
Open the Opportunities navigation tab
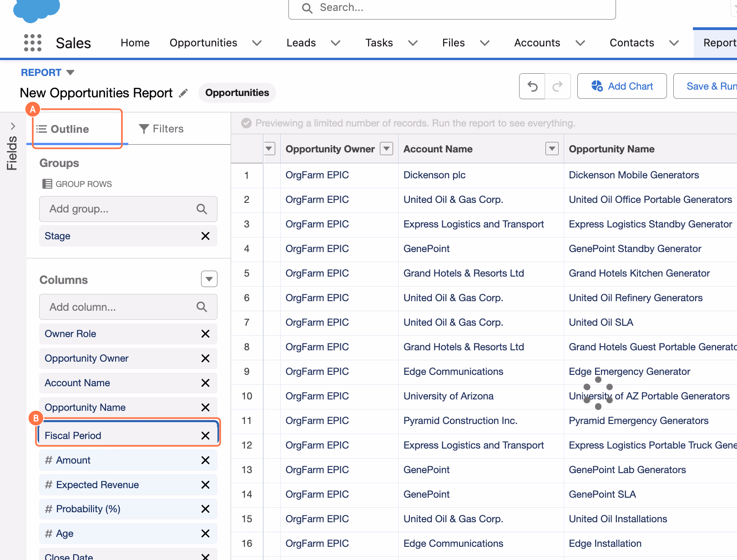pos(203,43)
